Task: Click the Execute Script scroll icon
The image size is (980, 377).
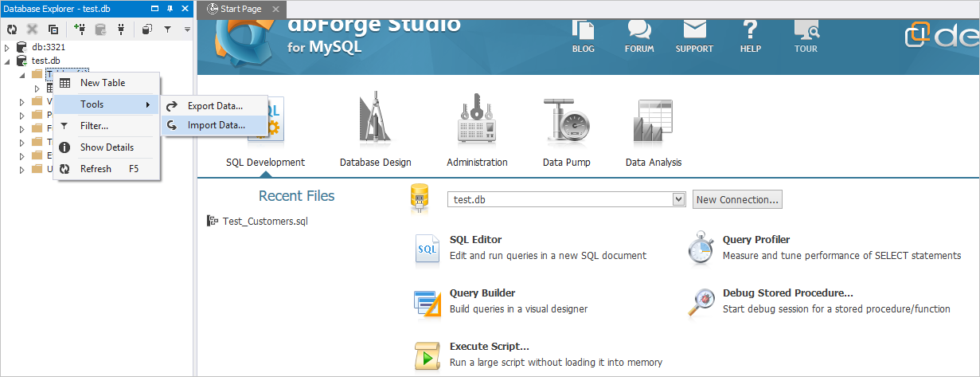Action: pyautogui.click(x=428, y=356)
